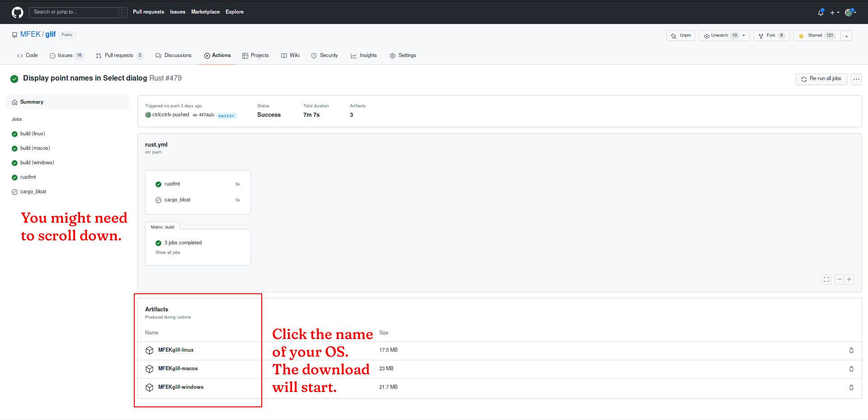Open Issues in the top navigation bar
Screen dimensions: 868x420
pos(178,12)
